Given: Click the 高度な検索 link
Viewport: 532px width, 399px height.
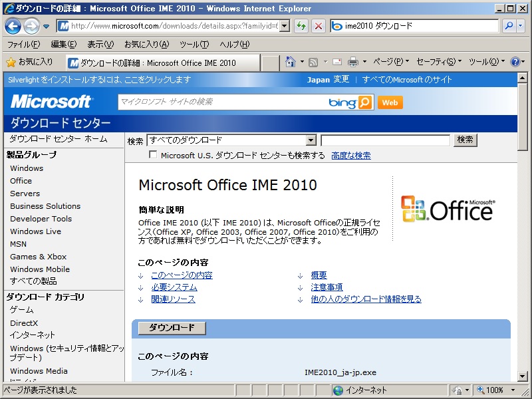Looking at the screenshot, I should 350,156.
